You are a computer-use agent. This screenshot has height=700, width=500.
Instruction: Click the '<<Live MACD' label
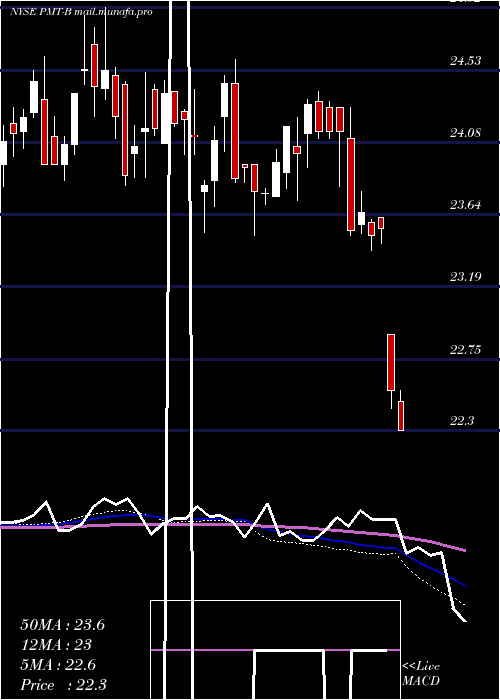pos(421,673)
